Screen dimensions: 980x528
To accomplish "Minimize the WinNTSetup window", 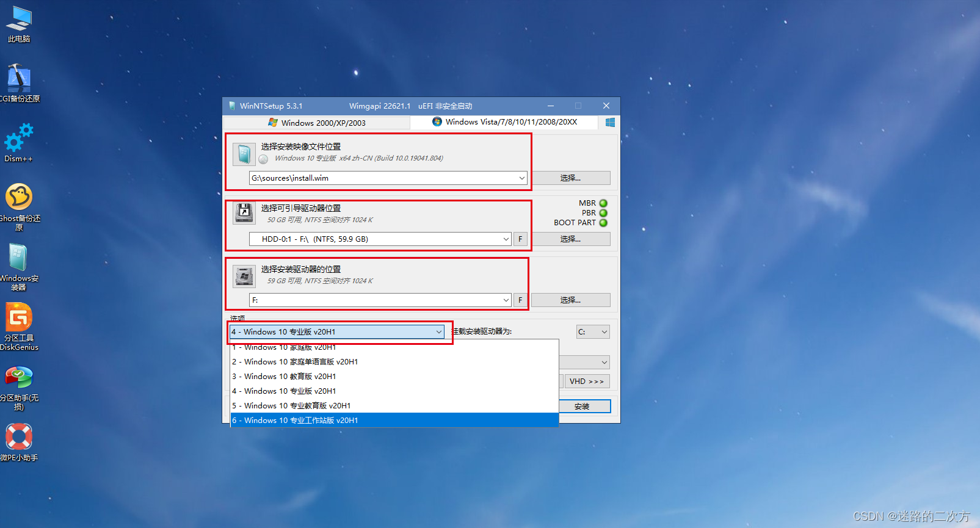I will pyautogui.click(x=551, y=106).
